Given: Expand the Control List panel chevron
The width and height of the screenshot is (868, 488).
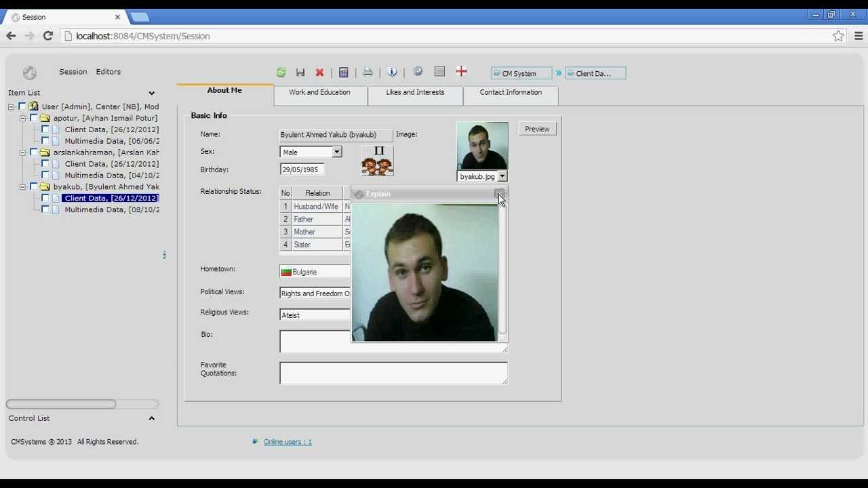Looking at the screenshot, I should (x=151, y=418).
